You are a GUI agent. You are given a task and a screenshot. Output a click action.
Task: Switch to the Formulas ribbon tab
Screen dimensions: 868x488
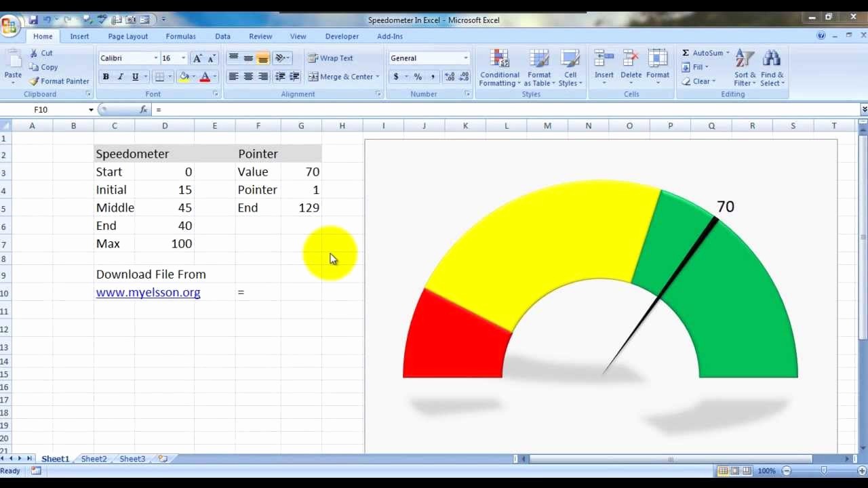point(180,36)
